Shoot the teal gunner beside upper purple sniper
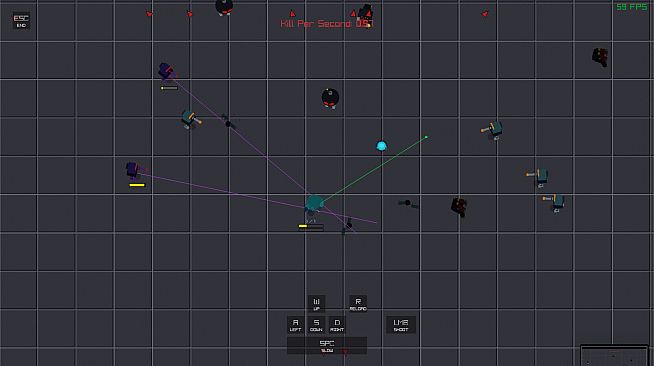Viewport: 654px width, 366px height. 191,119
